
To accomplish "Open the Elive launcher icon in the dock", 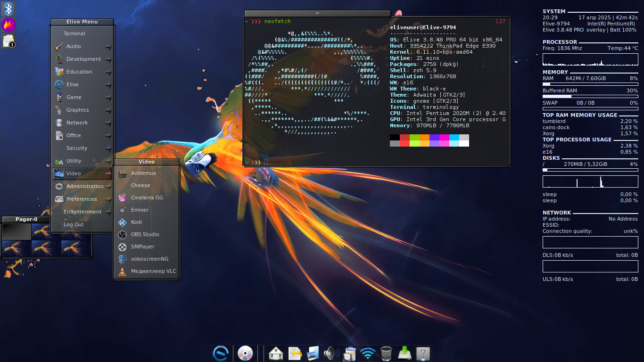I will coord(221,354).
